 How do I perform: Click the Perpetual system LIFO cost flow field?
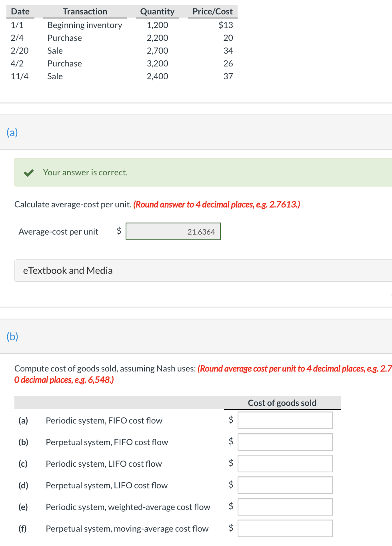pos(285,485)
